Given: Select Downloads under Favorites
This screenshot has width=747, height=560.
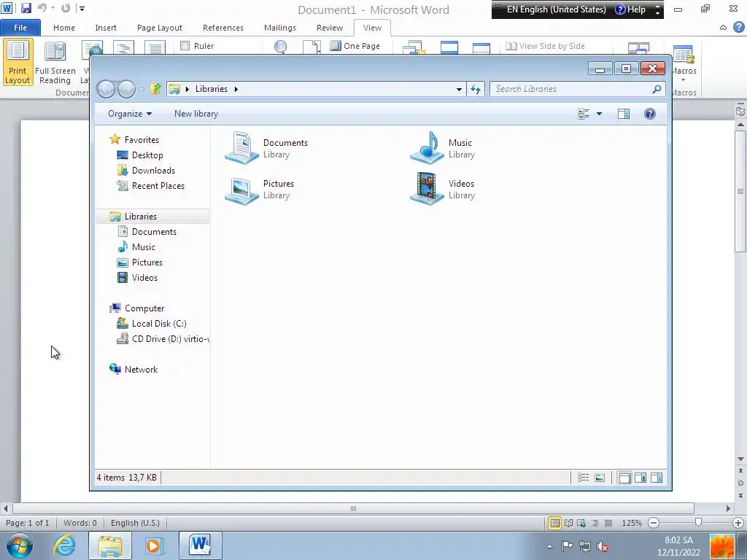Looking at the screenshot, I should [153, 171].
